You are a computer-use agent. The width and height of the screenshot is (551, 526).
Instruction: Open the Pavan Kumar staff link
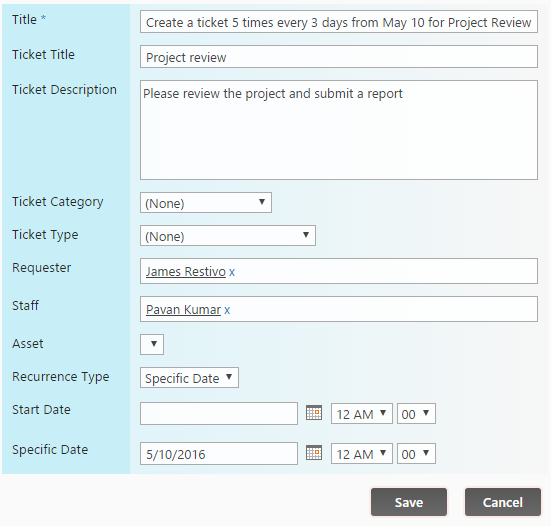pyautogui.click(x=183, y=310)
